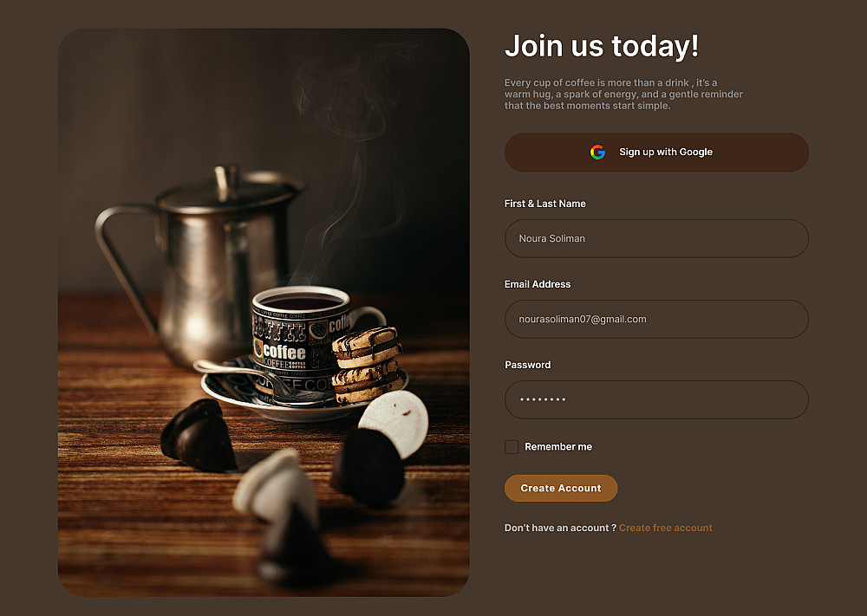Click the Don't have an account text
Image resolution: width=867 pixels, height=616 pixels.
[559, 528]
